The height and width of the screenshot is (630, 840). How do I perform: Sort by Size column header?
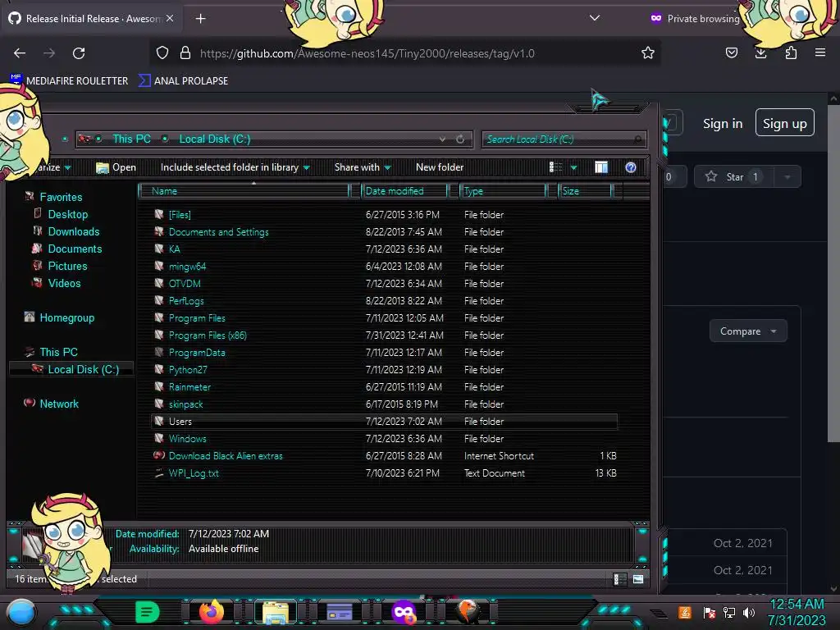(x=586, y=191)
